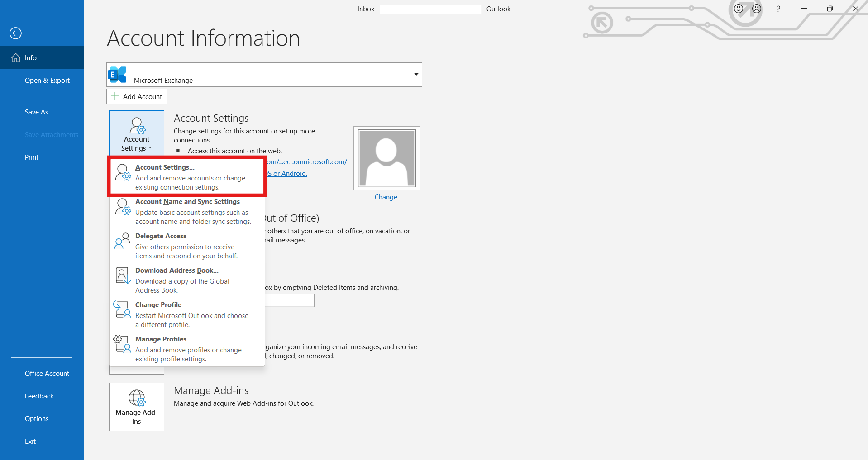Open Help with the question mark icon
The width and height of the screenshot is (868, 460).
778,9
